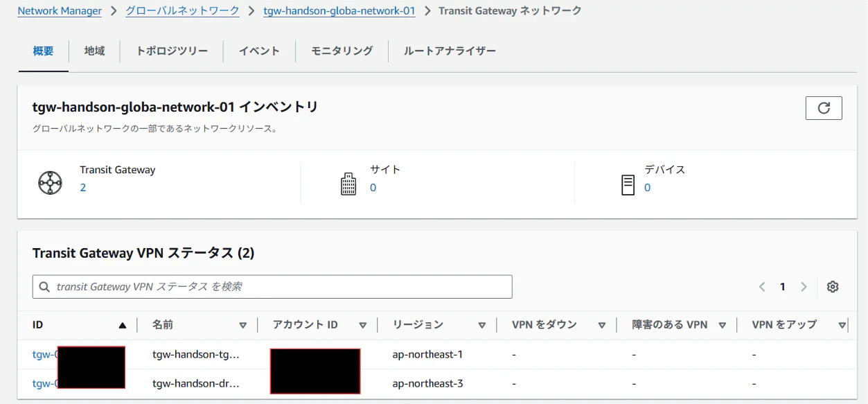Open tgw ID link in ap-northeast-3 row
The height and width of the screenshot is (404, 868).
(45, 384)
